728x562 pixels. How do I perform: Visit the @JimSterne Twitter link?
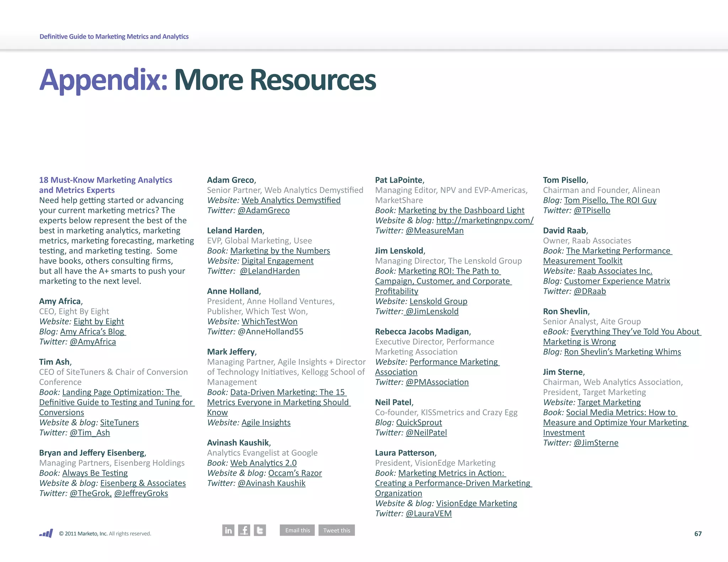coord(596,443)
